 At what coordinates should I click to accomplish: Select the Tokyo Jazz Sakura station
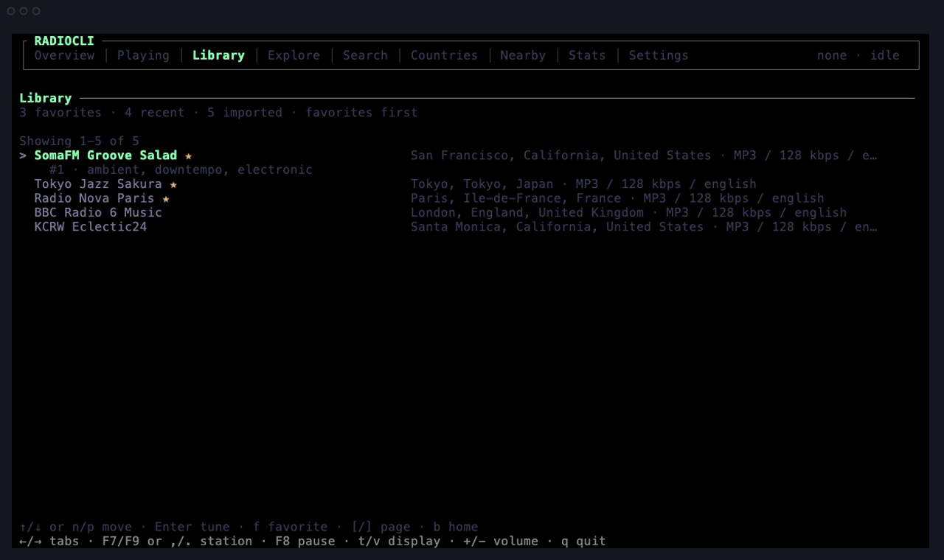(x=98, y=184)
